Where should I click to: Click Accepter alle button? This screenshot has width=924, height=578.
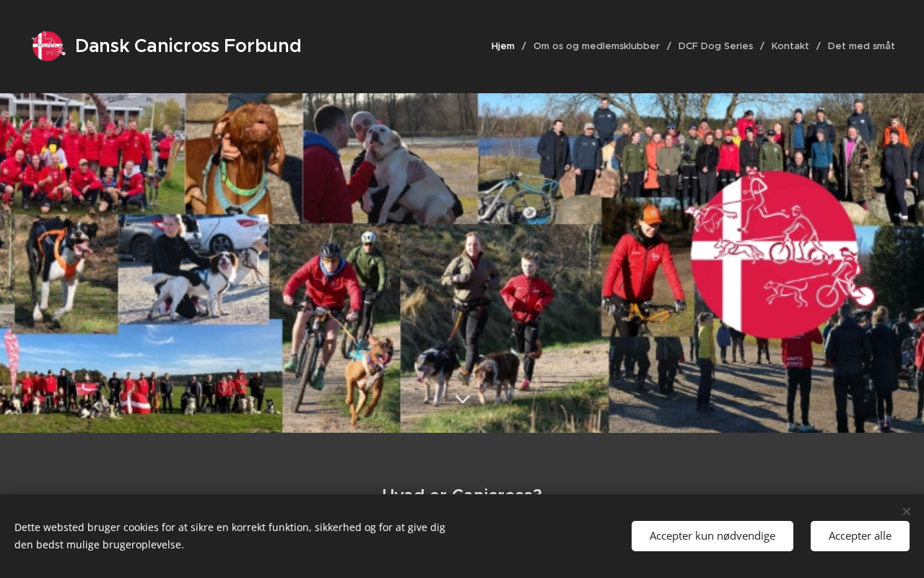tap(860, 536)
